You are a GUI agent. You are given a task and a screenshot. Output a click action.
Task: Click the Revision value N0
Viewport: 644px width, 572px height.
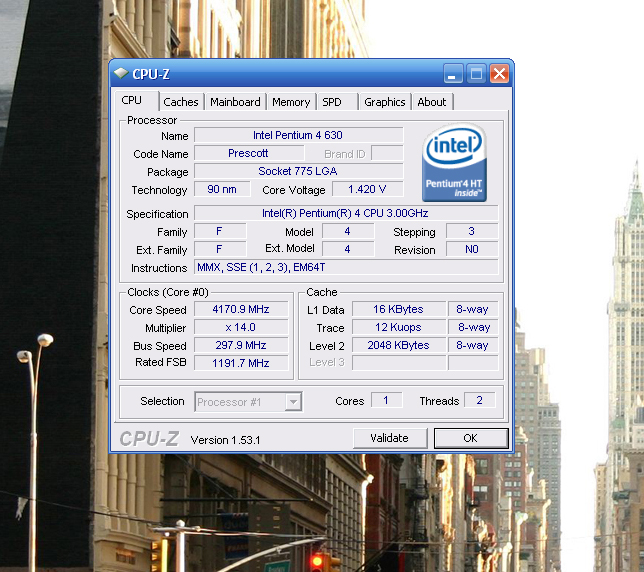(472, 249)
